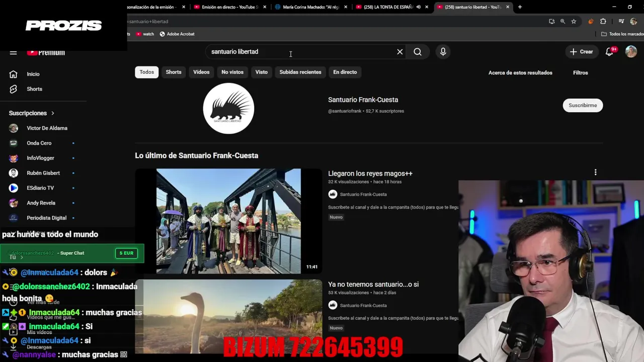Click the 5 EUR Super Chat badge
Screen dimensions: 644x362
(x=126, y=253)
